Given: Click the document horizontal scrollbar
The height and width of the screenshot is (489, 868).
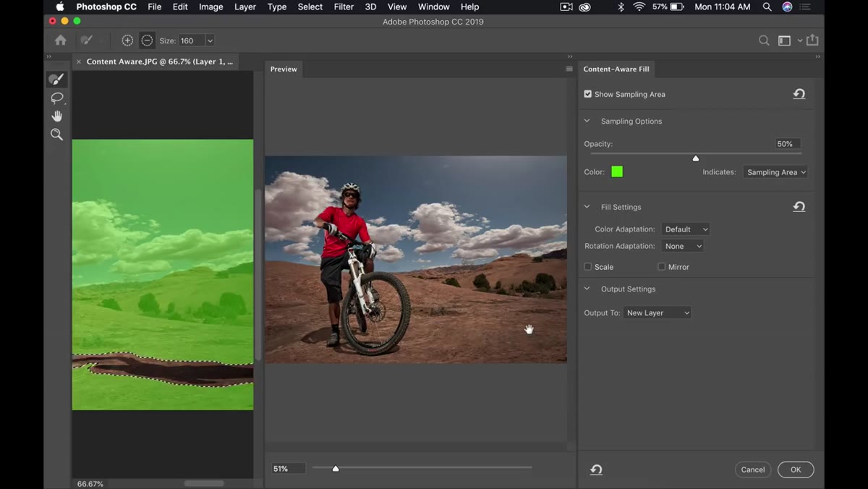Looking at the screenshot, I should pos(204,483).
